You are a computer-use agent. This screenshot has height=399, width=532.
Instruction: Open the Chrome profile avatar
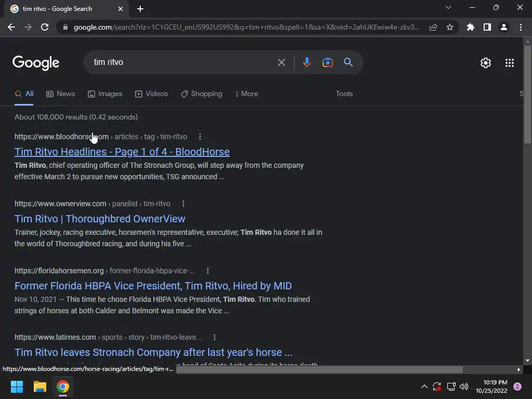[504, 27]
